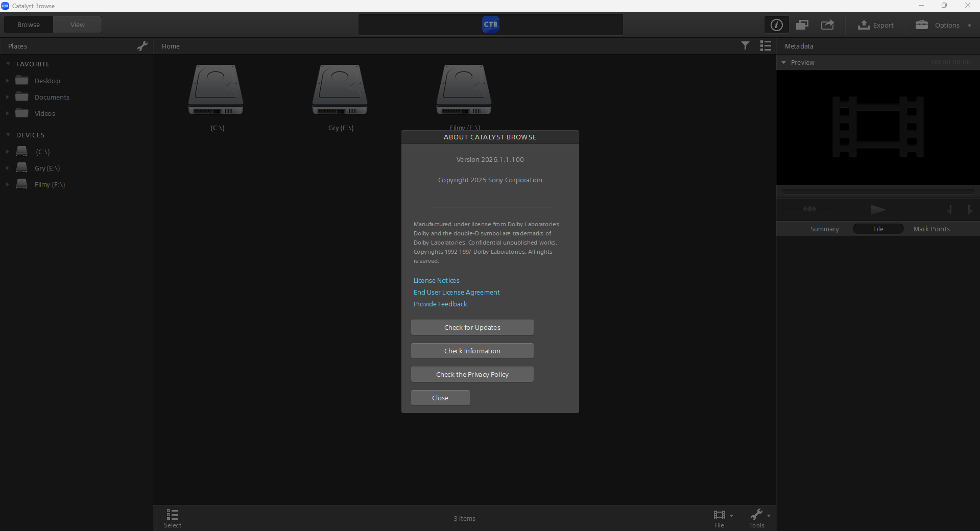
Task: Collapse the Preview section in Metadata
Action: tap(784, 62)
